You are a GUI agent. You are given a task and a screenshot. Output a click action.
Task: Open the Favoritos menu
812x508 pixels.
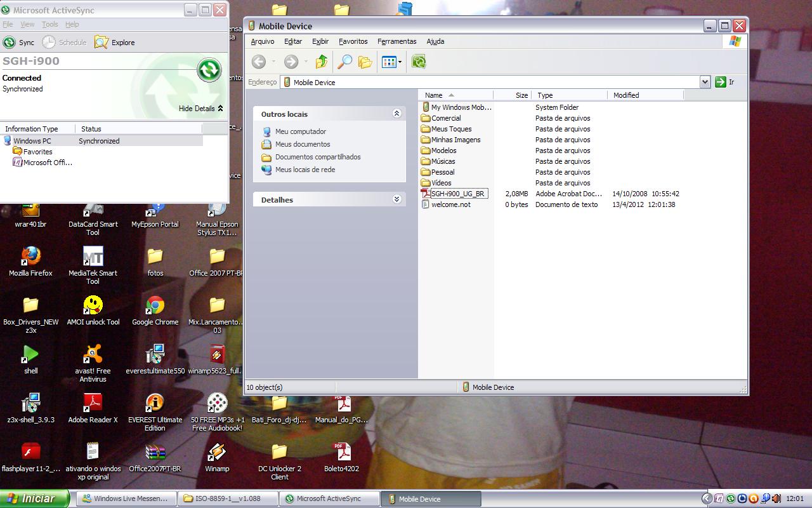[x=353, y=41]
